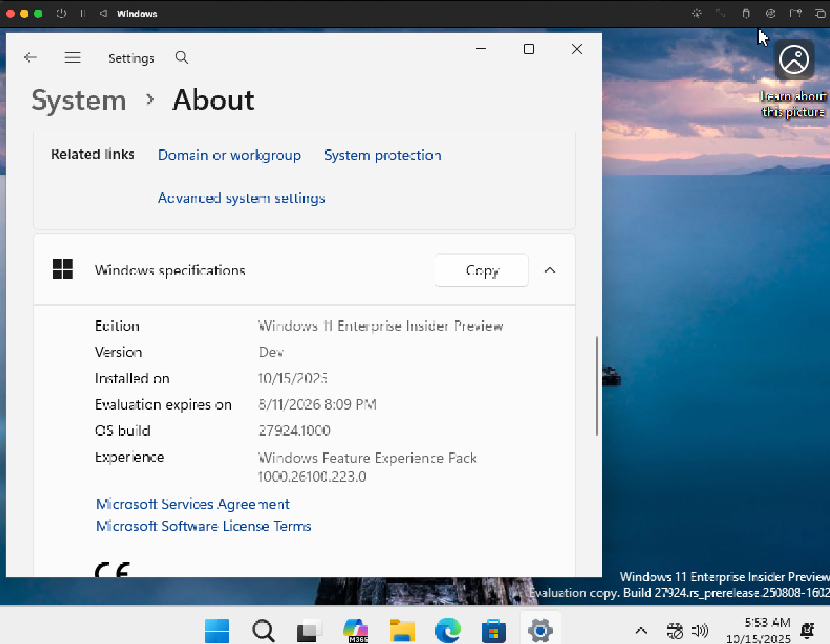Go to System breadcrumb in Settings

coord(78,100)
